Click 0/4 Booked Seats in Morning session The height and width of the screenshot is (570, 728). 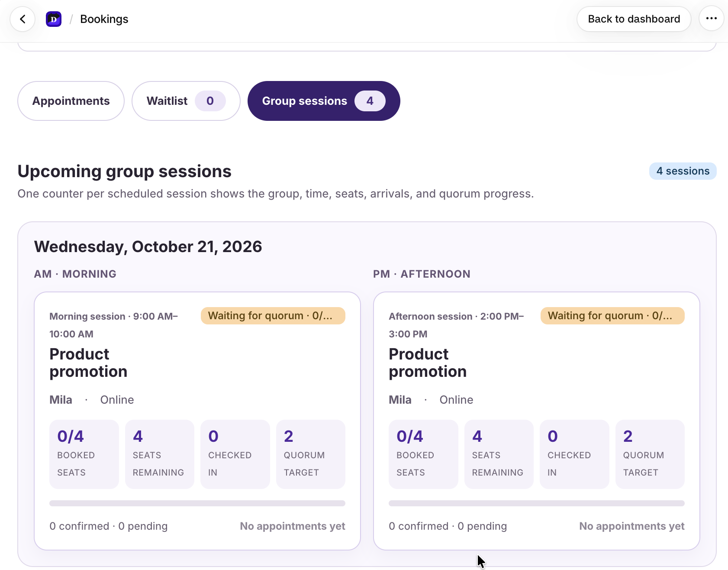click(84, 454)
